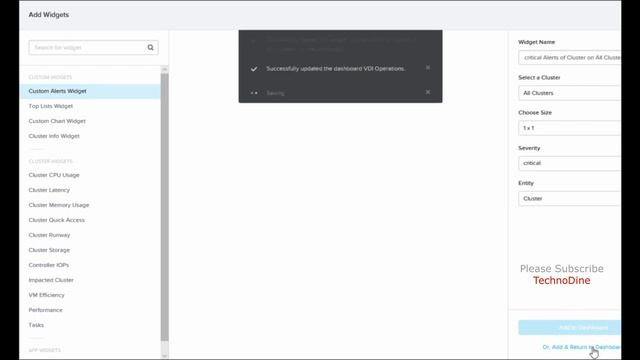
Task: Select Custom Chart Widget
Action: (x=57, y=121)
